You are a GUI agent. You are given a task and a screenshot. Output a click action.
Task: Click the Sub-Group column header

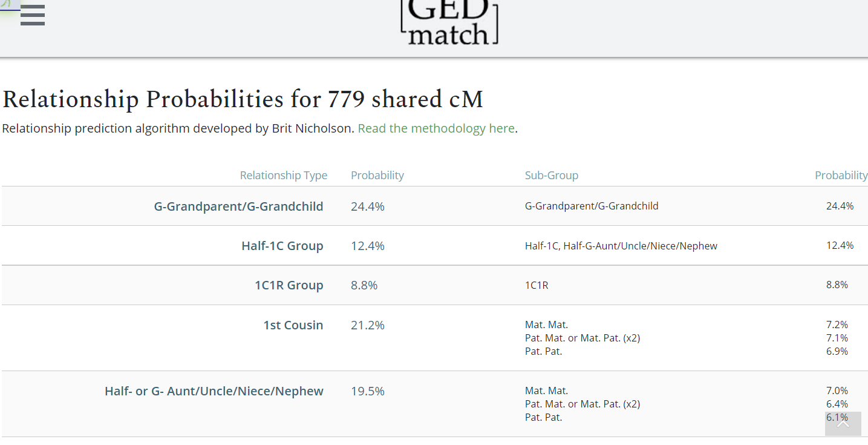551,176
